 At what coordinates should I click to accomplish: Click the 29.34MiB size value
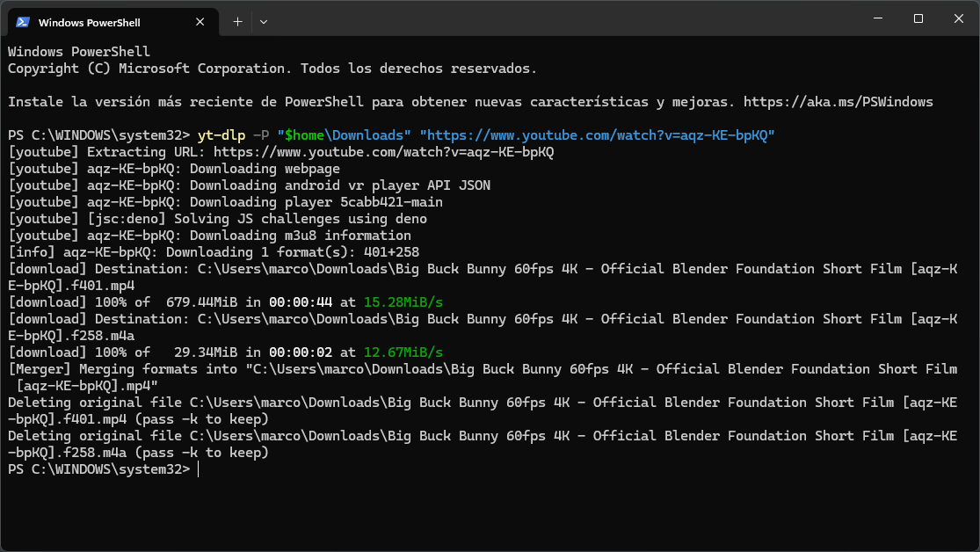click(206, 352)
